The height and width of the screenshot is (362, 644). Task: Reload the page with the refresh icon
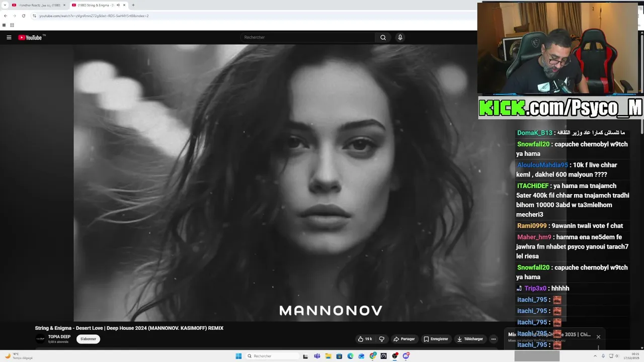[x=23, y=16]
